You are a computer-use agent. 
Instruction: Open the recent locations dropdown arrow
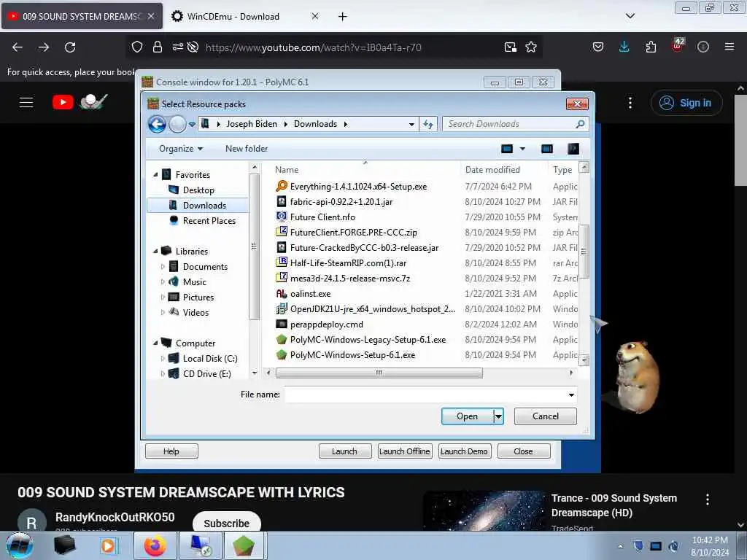(x=192, y=125)
